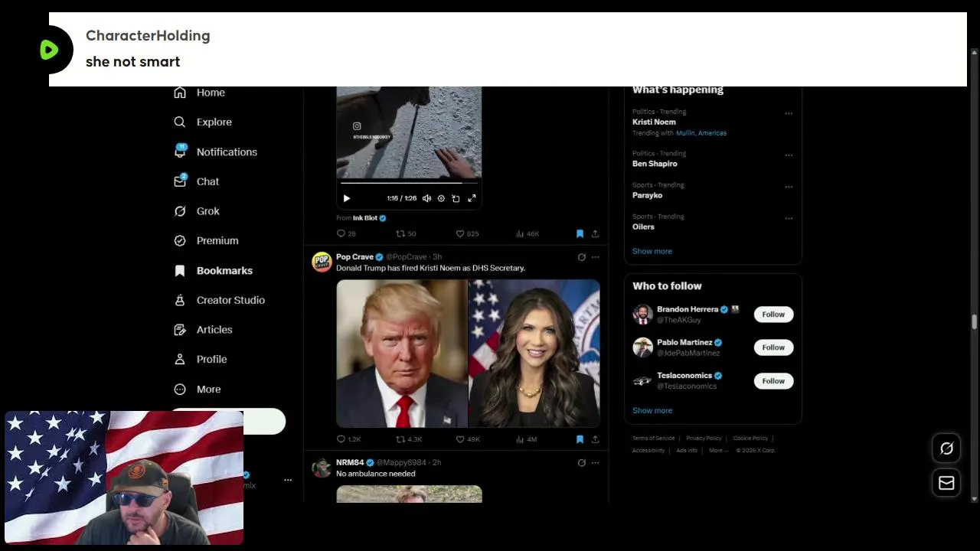980x551 pixels.
Task: Toggle bookmark on the video post
Action: 580,233
